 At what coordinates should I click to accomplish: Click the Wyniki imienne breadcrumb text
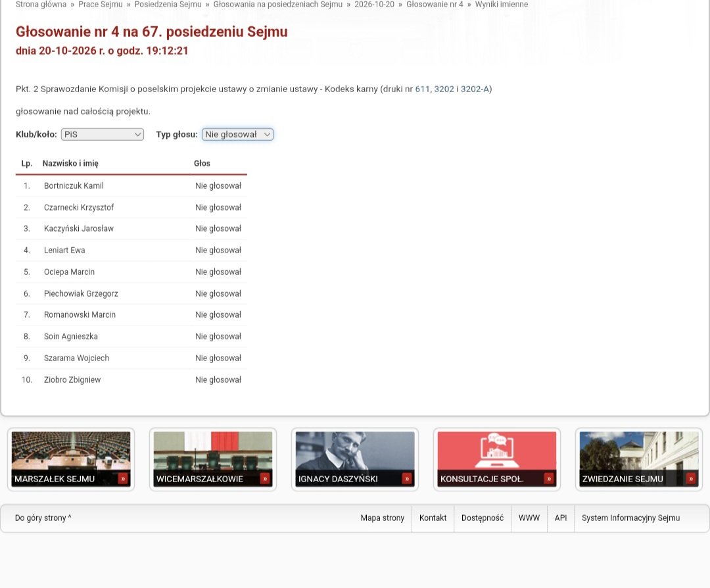point(501,5)
